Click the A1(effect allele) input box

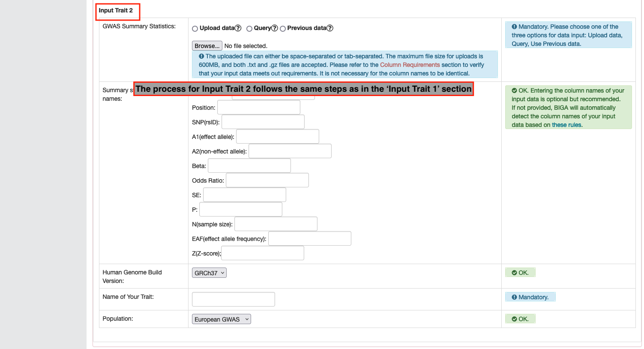pyautogui.click(x=277, y=137)
